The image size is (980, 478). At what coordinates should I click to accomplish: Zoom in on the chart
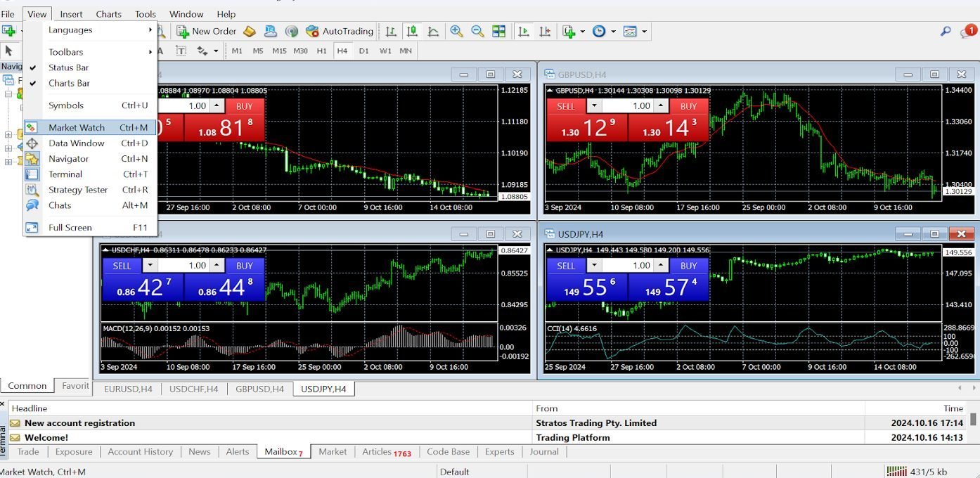point(456,31)
